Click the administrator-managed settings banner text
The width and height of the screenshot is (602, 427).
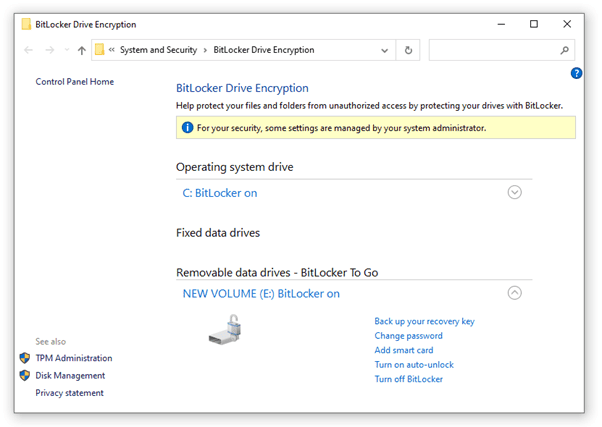coord(341,128)
